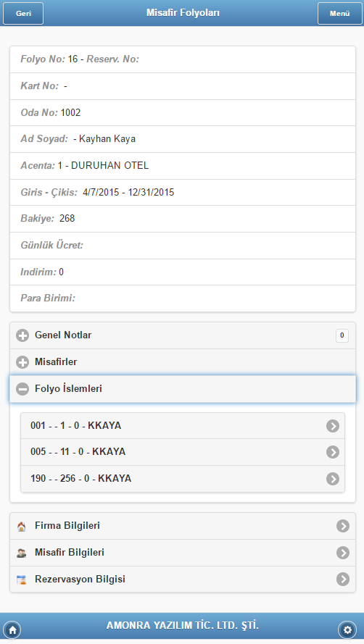Open Rezervasyon Bilgisi page
The height and width of the screenshot is (644, 364).
(x=183, y=579)
